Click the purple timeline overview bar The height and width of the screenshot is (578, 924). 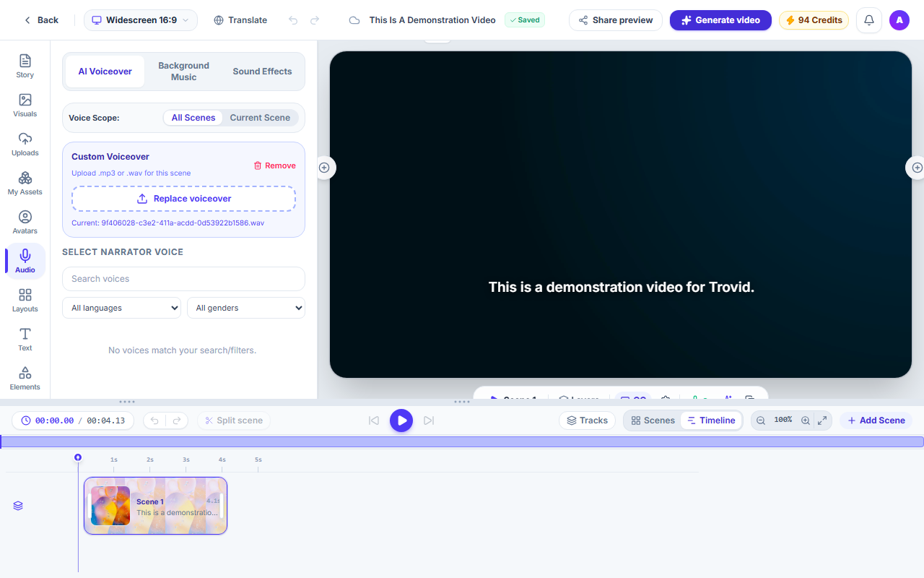coord(462,441)
